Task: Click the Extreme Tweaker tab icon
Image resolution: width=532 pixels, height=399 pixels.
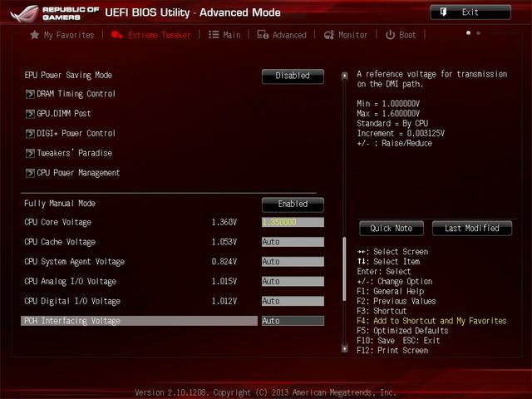Action: pyautogui.click(x=116, y=35)
